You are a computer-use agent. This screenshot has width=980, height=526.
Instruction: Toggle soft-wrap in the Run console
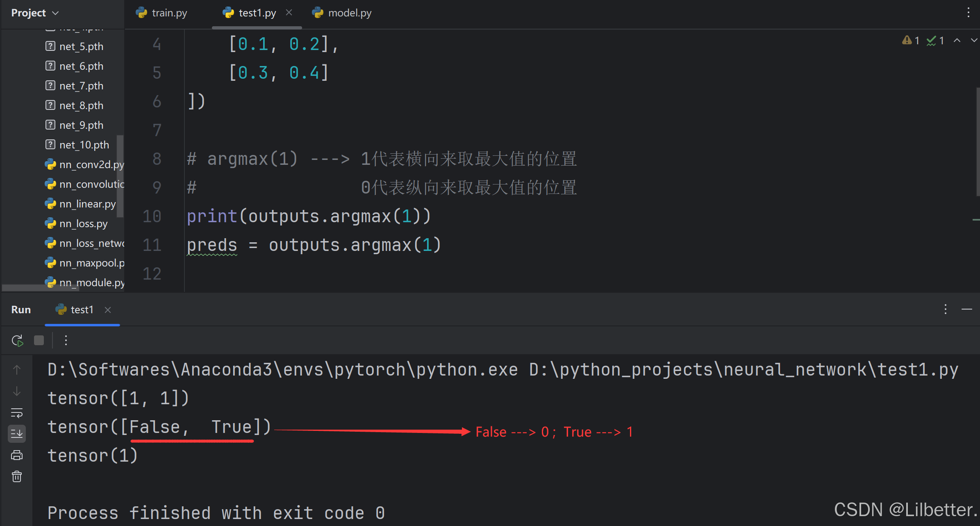click(x=17, y=413)
